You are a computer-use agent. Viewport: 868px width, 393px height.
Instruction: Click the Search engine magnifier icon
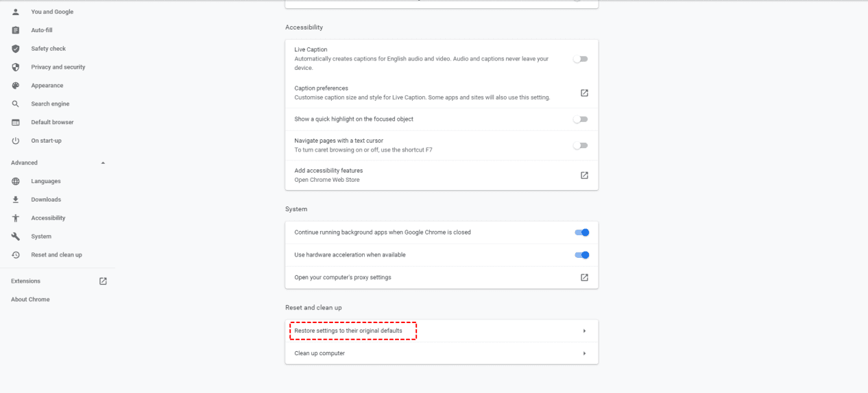(x=16, y=104)
